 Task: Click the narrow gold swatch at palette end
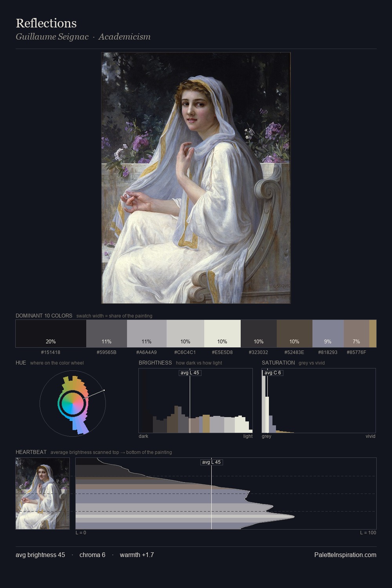(373, 334)
